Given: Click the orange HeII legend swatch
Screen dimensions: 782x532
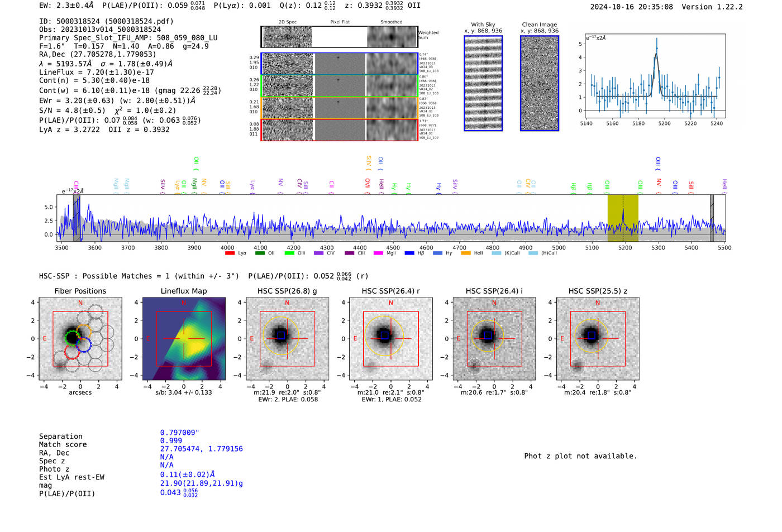Looking at the screenshot, I should pos(466,253).
